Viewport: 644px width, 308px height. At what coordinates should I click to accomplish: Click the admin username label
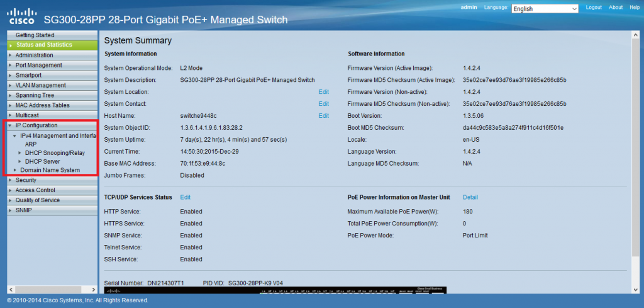click(x=469, y=8)
